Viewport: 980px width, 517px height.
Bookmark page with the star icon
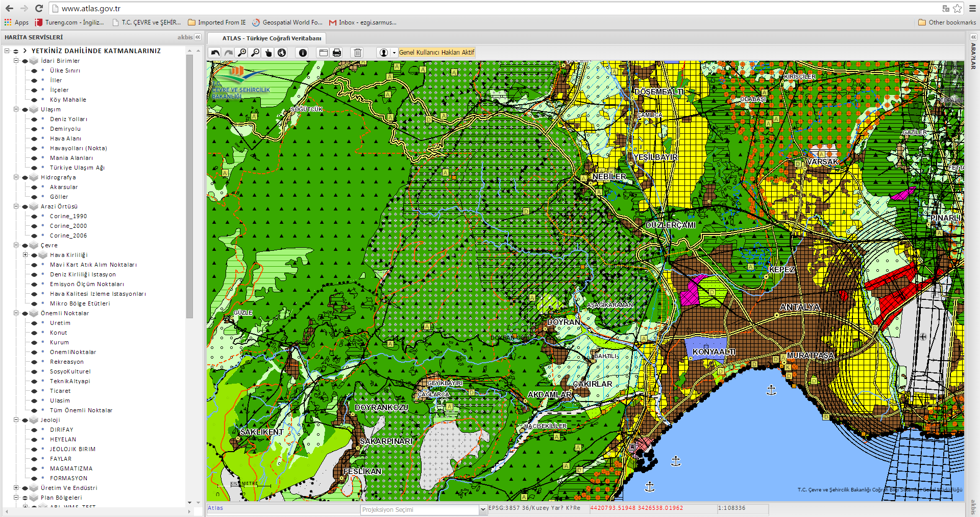point(957,8)
